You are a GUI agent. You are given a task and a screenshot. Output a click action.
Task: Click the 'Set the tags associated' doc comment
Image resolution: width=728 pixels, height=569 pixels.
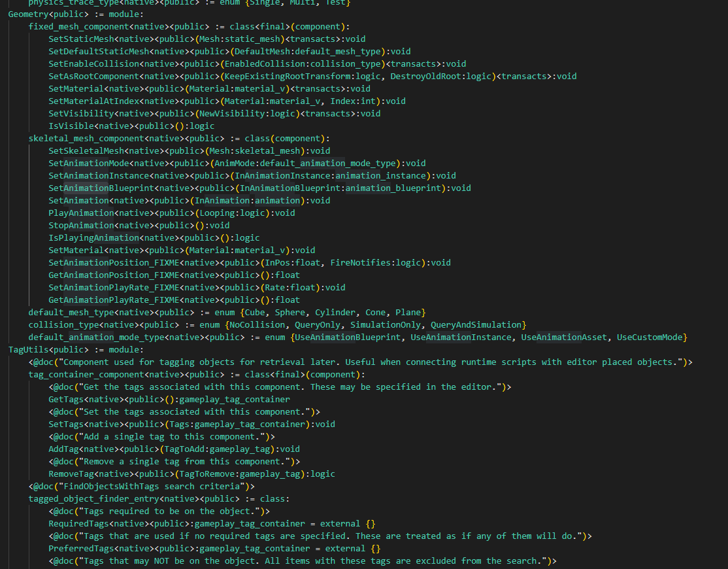[184, 412]
